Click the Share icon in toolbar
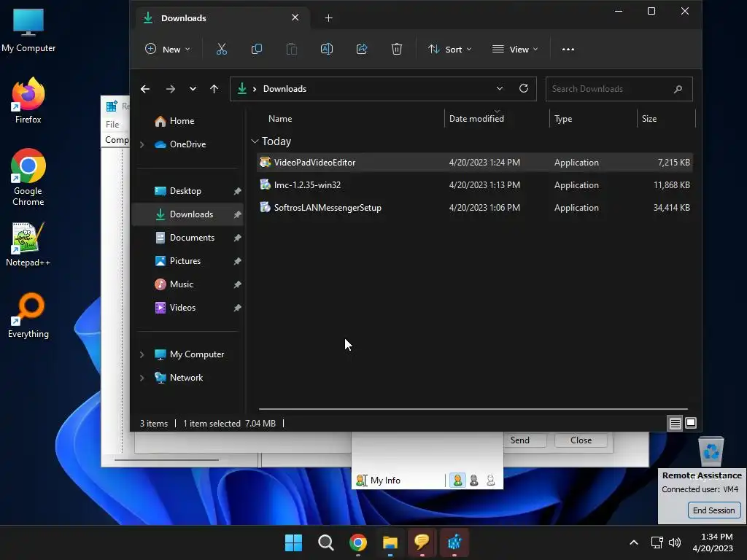The width and height of the screenshot is (747, 560). tap(362, 49)
